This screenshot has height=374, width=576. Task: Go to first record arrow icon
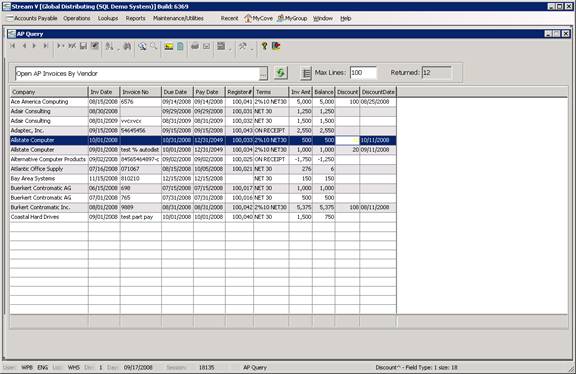pos(13,46)
